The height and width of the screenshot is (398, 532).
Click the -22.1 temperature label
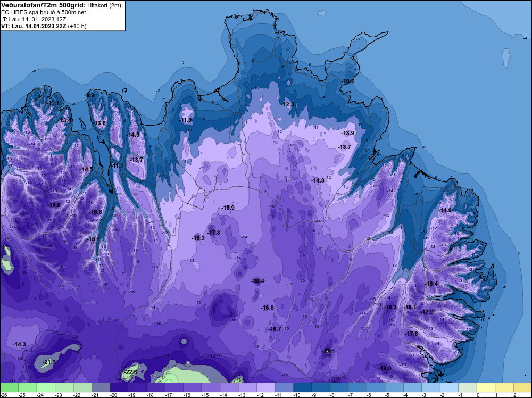pos(328,351)
